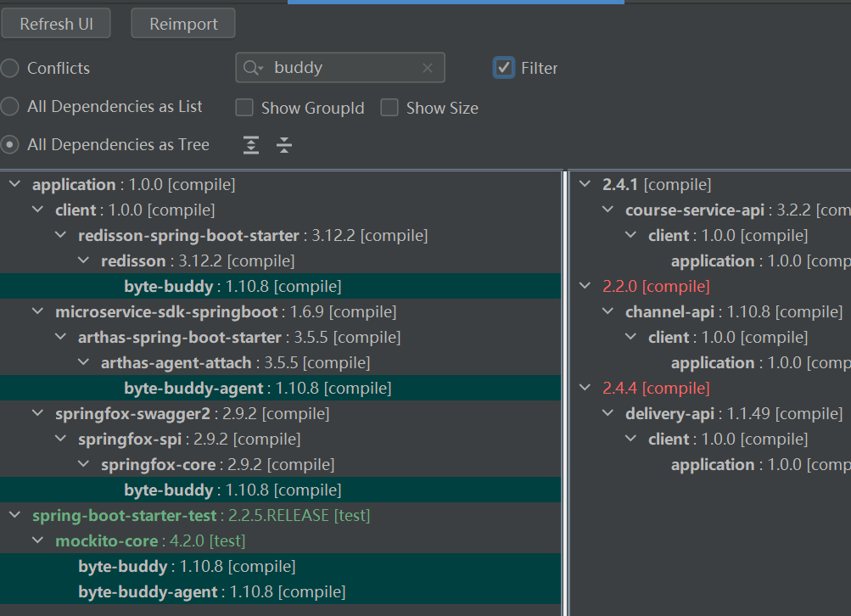This screenshot has height=616, width=851.
Task: Choose All Dependencies as List option
Action: point(10,106)
